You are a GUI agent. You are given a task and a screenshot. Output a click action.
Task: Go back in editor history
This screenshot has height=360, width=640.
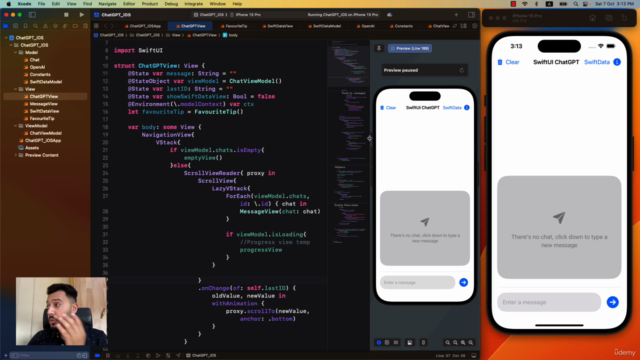tap(105, 26)
